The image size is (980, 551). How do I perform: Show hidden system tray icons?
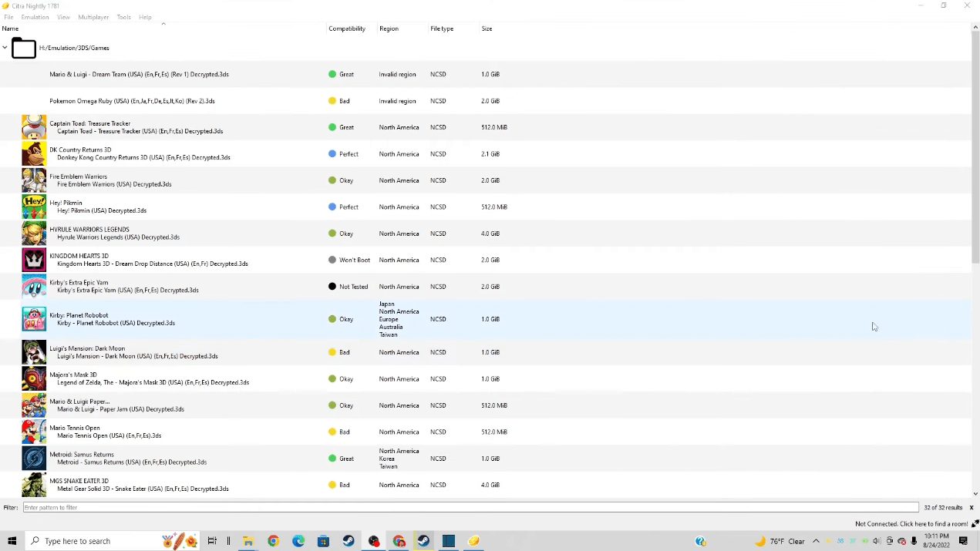tap(816, 541)
